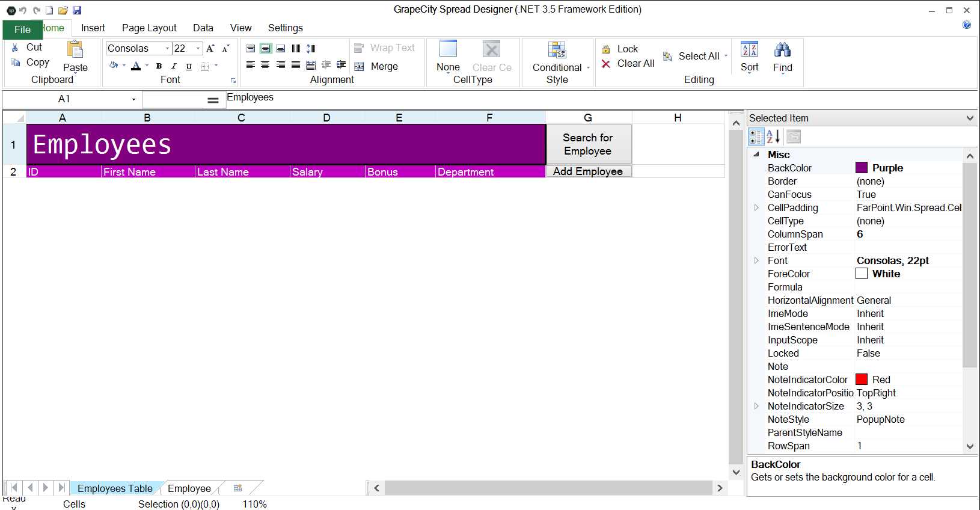Click the Search for Employee button
The image size is (980, 510).
point(588,144)
